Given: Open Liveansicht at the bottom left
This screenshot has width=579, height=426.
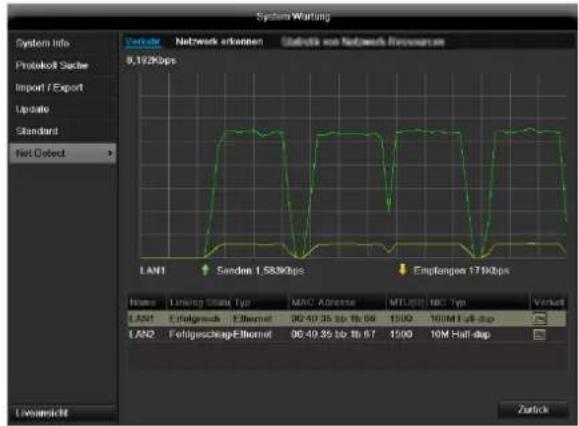Looking at the screenshot, I should point(62,413).
